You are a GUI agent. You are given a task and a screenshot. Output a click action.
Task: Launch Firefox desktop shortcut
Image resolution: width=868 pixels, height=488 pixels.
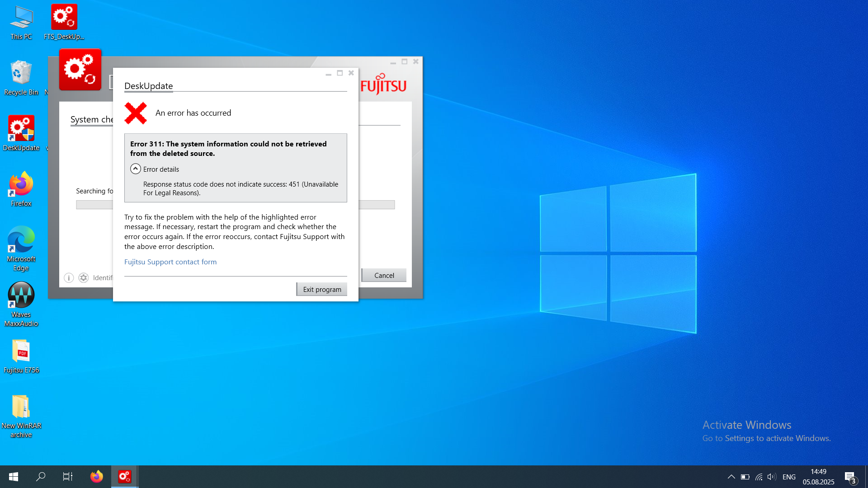click(x=21, y=189)
